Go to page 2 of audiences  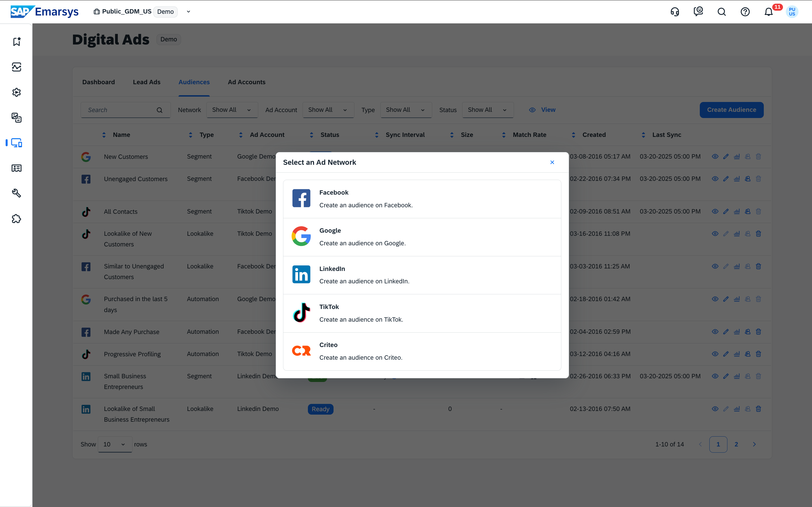tap(736, 444)
